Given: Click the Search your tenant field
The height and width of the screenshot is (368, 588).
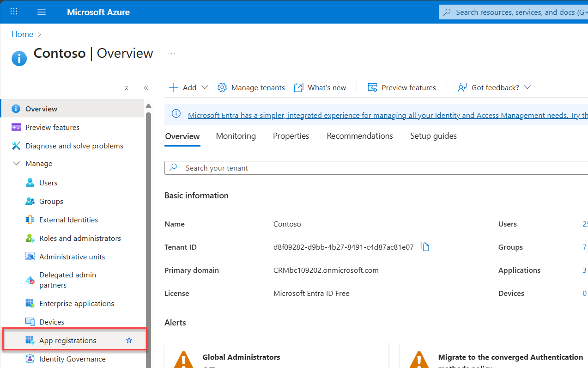Looking at the screenshot, I should [376, 168].
